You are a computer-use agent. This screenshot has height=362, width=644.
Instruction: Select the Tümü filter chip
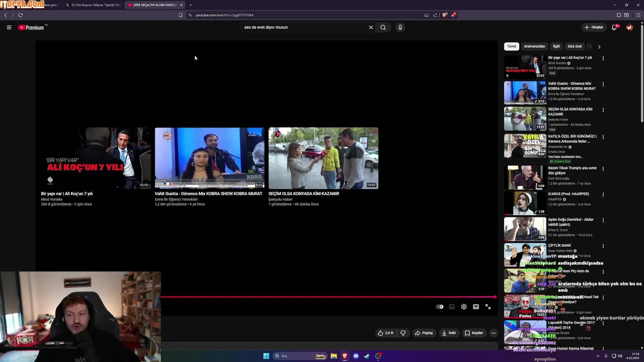click(512, 46)
